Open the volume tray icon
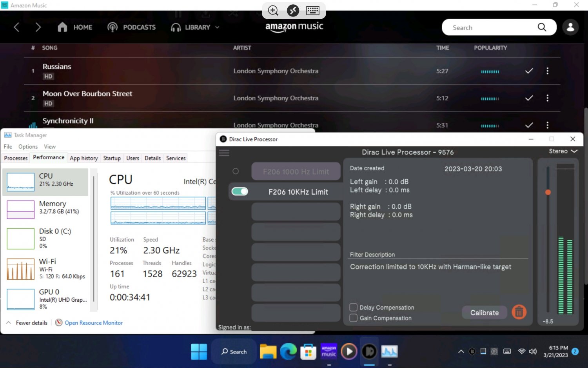 (x=533, y=352)
